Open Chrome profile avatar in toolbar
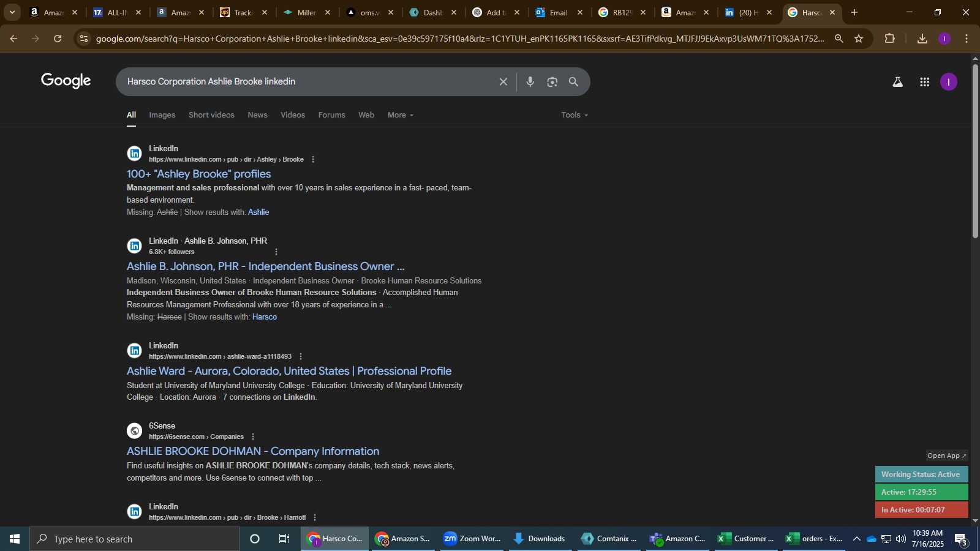Screen dimensions: 980x551 click(944, 39)
